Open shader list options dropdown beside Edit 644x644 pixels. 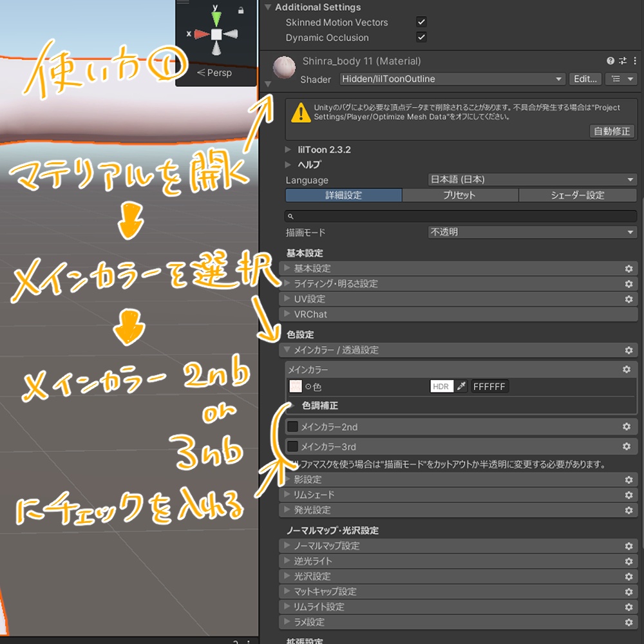point(622,79)
